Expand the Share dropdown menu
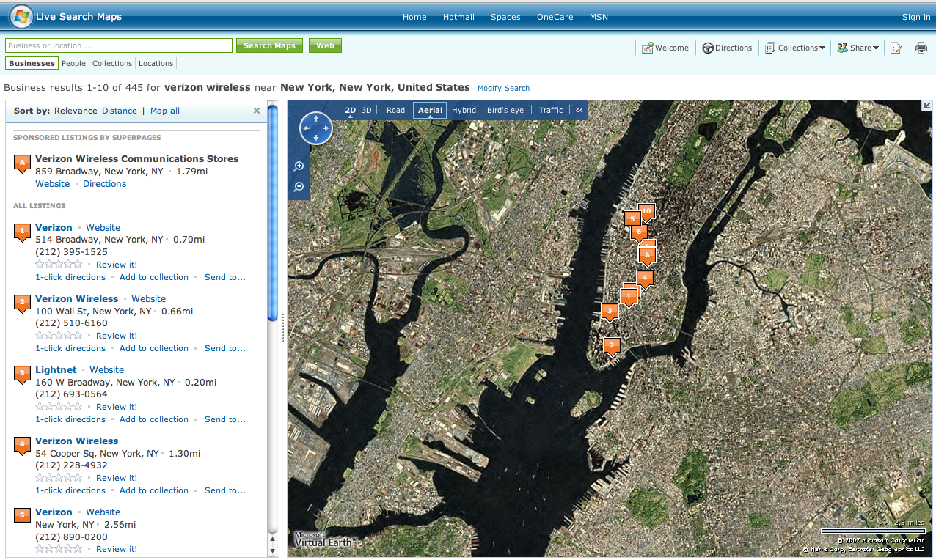This screenshot has width=936, height=560. coord(858,48)
